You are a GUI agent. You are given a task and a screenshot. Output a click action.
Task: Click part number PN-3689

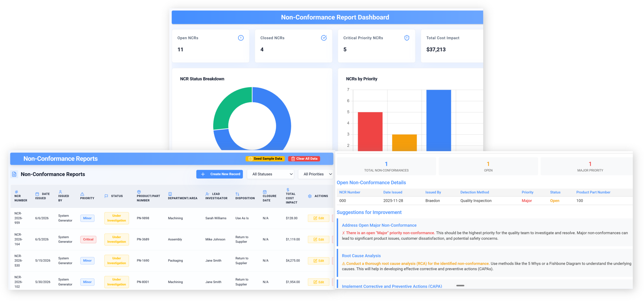pyautogui.click(x=143, y=239)
